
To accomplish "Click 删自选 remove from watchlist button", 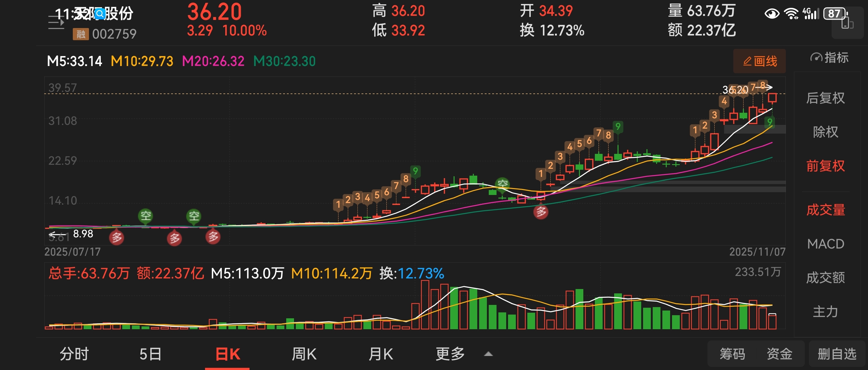I will click(837, 354).
